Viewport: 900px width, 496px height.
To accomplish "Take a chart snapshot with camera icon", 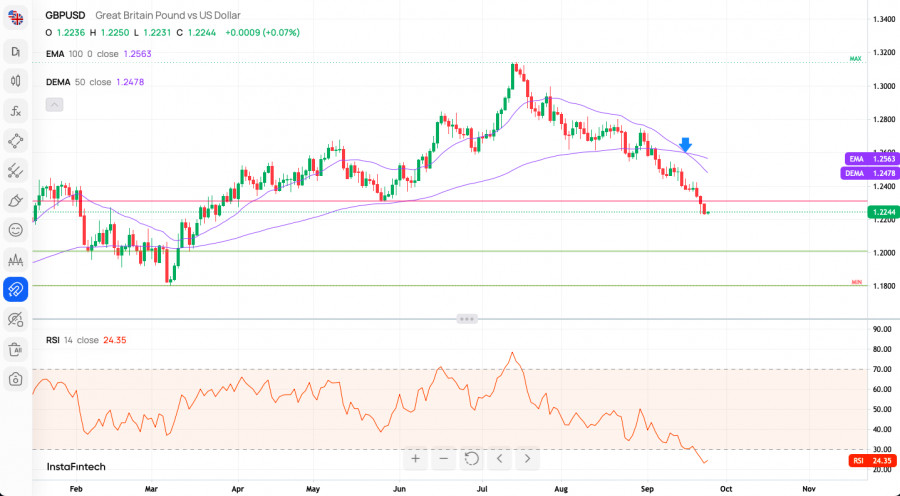I will [x=15, y=379].
